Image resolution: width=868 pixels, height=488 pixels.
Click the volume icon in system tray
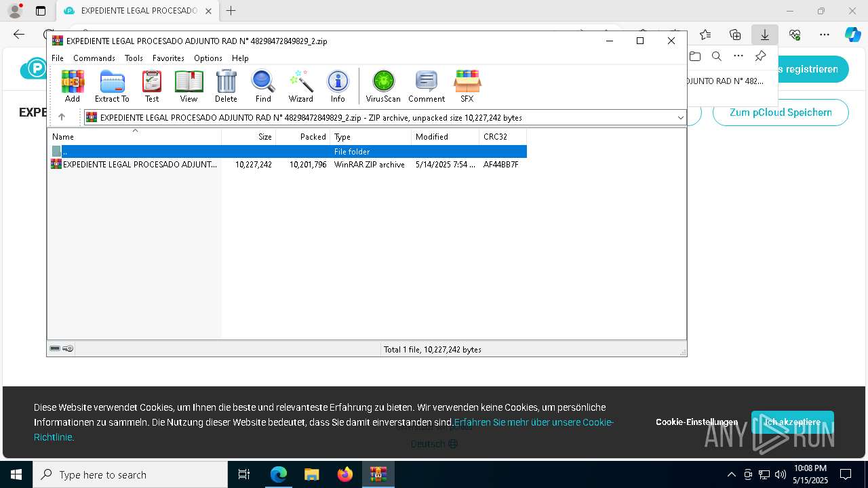point(781,474)
